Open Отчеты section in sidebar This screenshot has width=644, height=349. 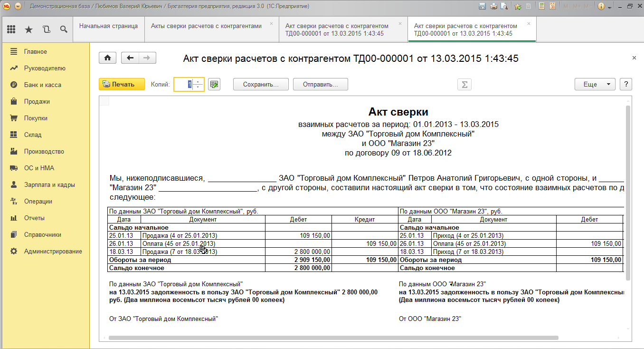click(45, 218)
